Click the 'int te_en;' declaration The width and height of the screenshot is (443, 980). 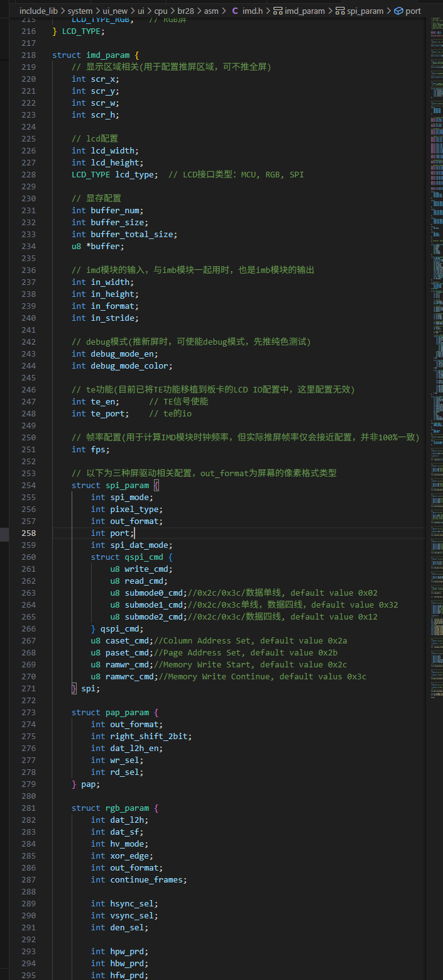click(x=96, y=401)
